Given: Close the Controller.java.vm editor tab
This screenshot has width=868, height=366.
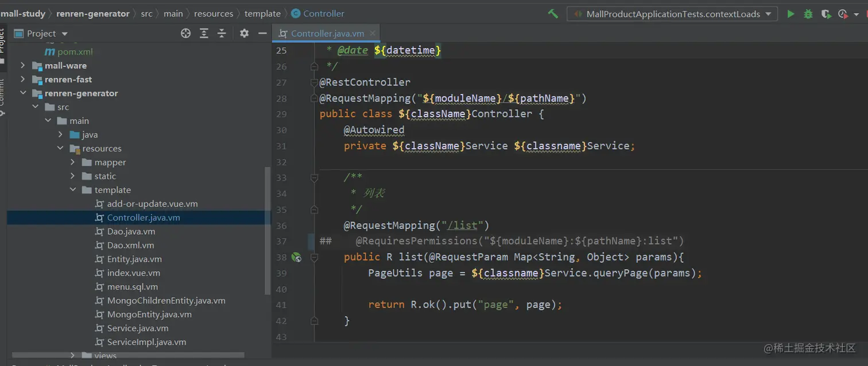Looking at the screenshot, I should (372, 33).
